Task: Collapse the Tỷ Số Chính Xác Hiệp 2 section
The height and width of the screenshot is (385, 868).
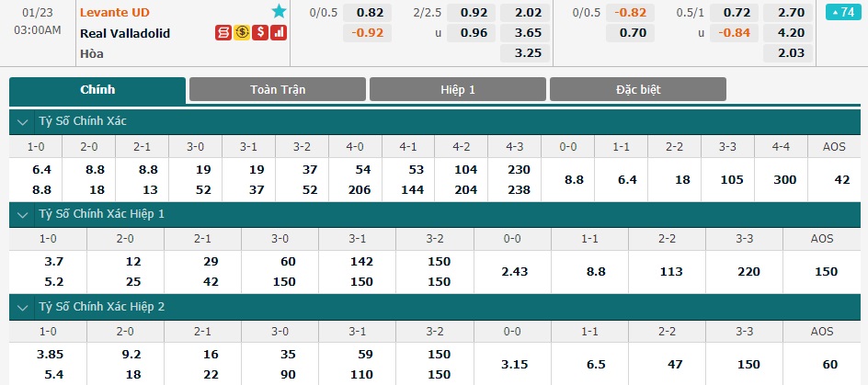Action: tap(23, 308)
